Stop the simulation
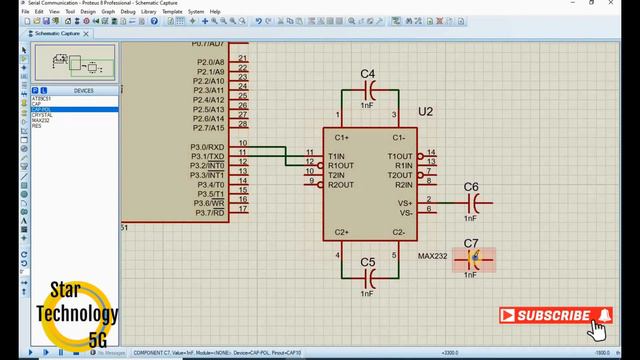The height and width of the screenshot is (360, 640). tap(76, 352)
